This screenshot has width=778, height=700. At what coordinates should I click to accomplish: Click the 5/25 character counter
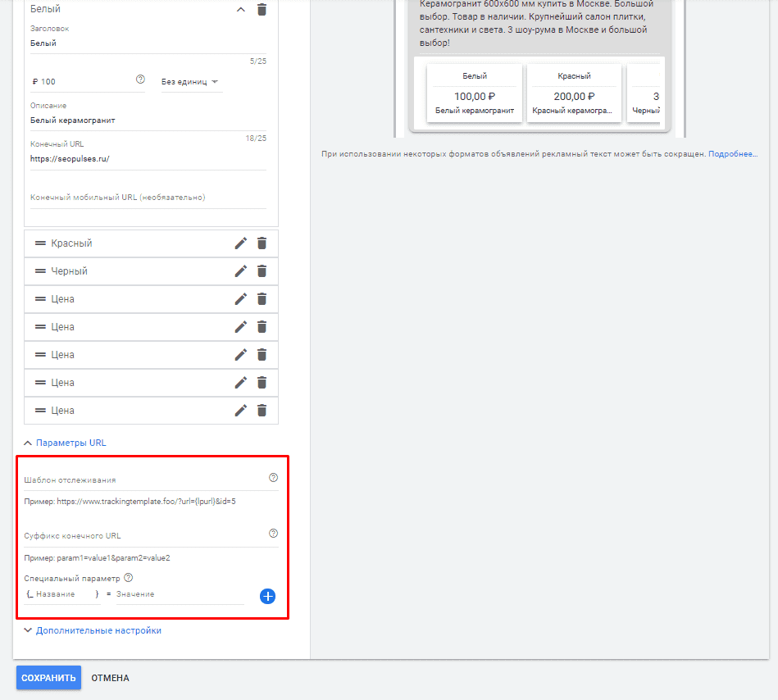click(258, 61)
